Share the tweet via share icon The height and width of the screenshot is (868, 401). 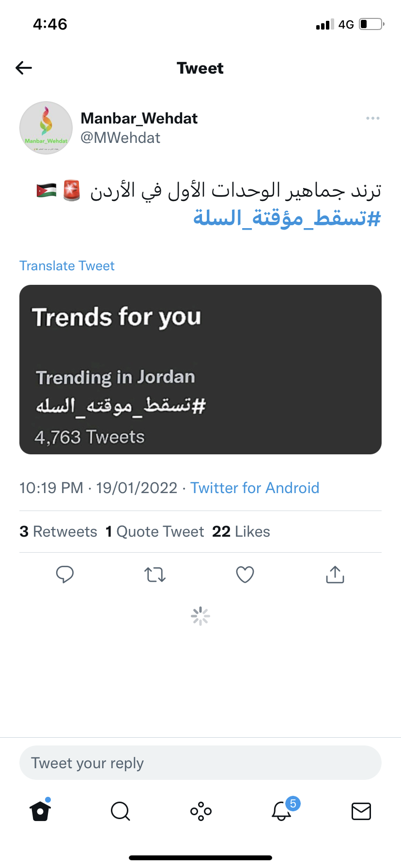click(x=335, y=574)
